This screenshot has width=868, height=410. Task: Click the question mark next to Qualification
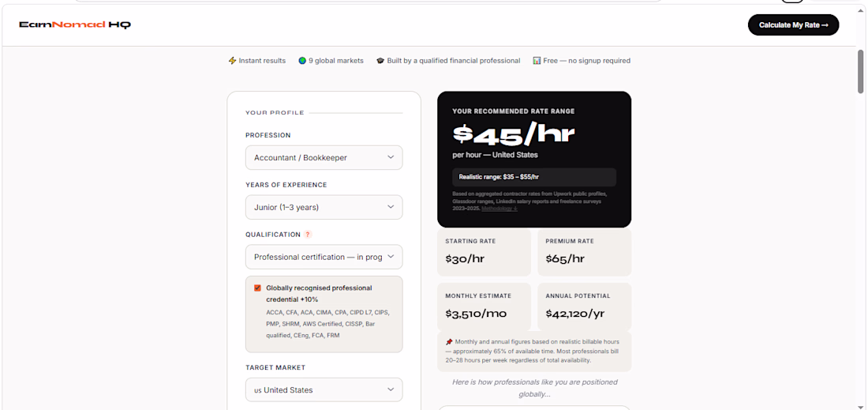coord(308,235)
